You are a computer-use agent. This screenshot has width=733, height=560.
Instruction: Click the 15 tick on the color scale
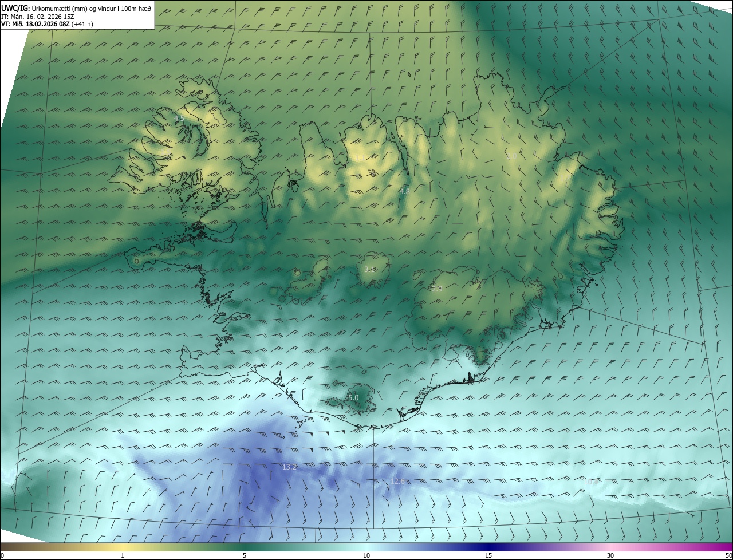tap(488, 556)
